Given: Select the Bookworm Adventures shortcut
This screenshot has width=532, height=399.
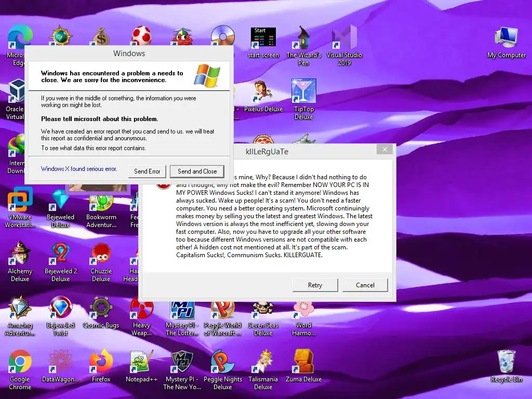Looking at the screenshot, I should tap(101, 211).
